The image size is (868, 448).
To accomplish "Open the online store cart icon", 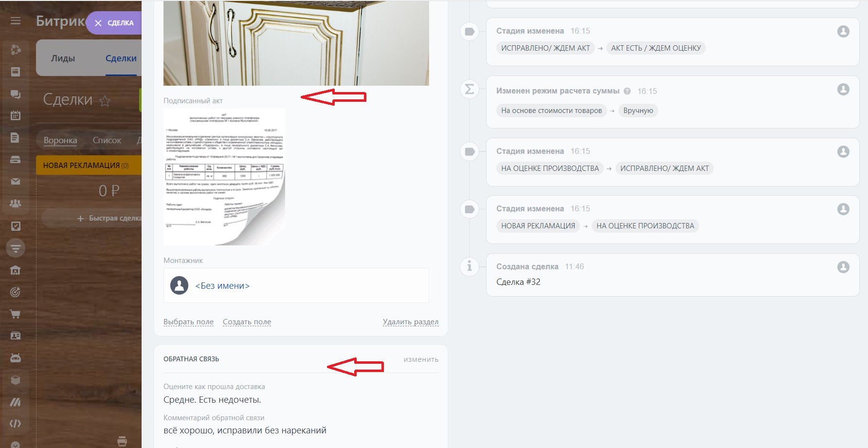I will (x=16, y=314).
